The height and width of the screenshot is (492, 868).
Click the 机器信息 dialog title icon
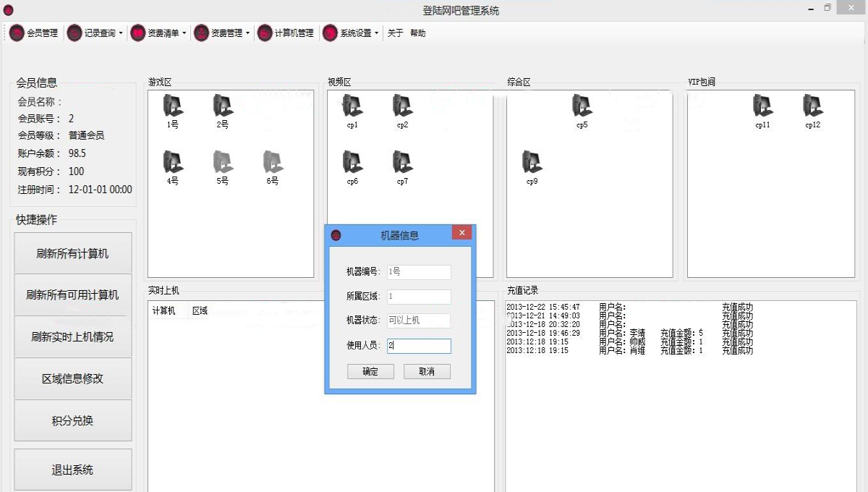336,235
